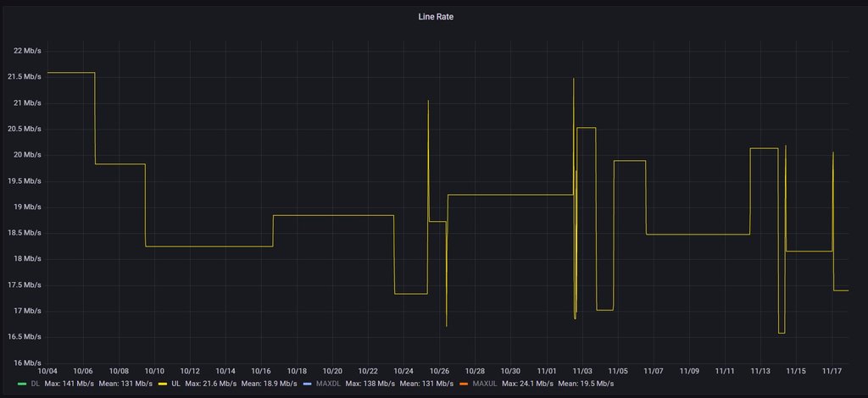Click the UL Max 21.6 Mb/s value
This screenshot has height=398, width=868.
tap(210, 384)
